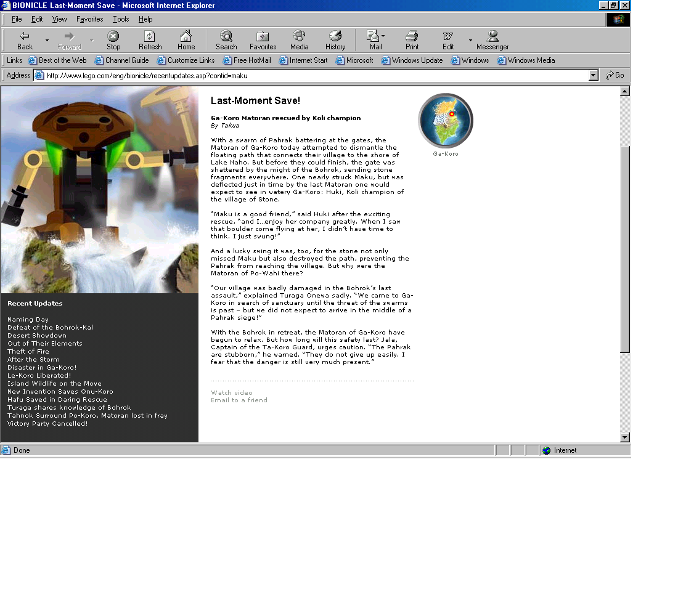Open Windows Media link

526,60
